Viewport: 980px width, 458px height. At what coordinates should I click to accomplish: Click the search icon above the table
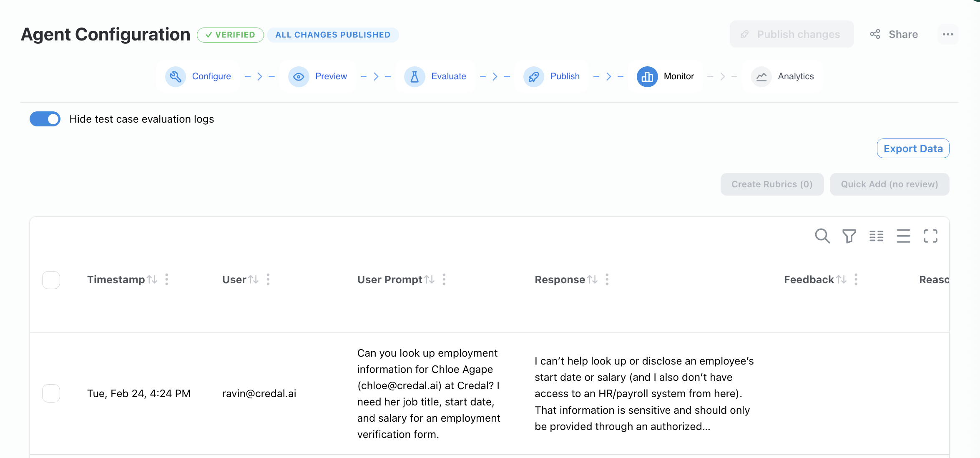click(822, 236)
